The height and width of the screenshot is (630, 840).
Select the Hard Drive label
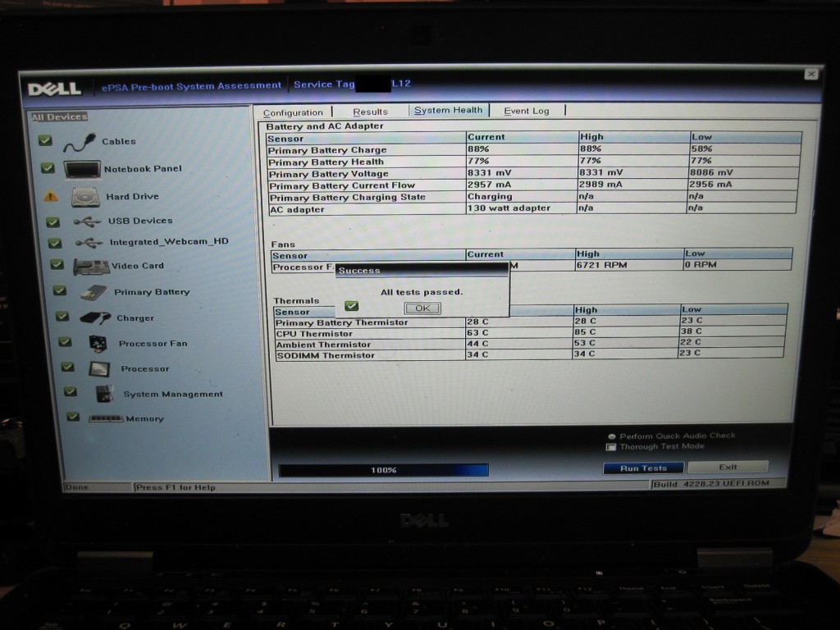(x=132, y=197)
